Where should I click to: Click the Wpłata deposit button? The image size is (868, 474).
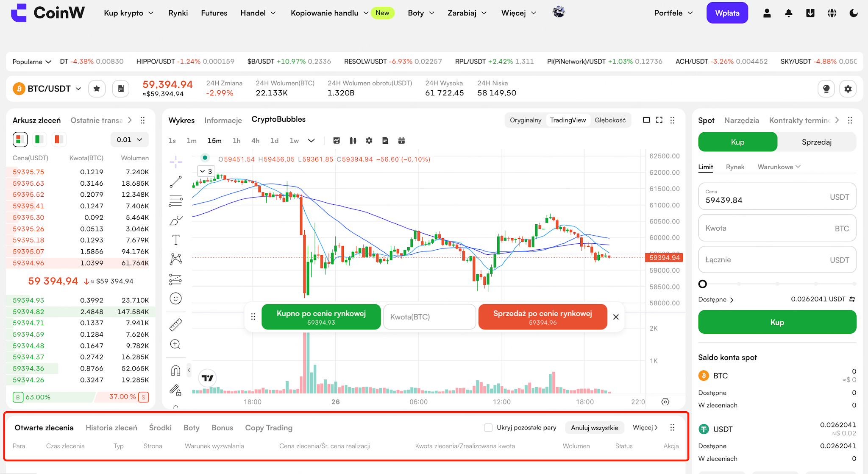pos(727,13)
